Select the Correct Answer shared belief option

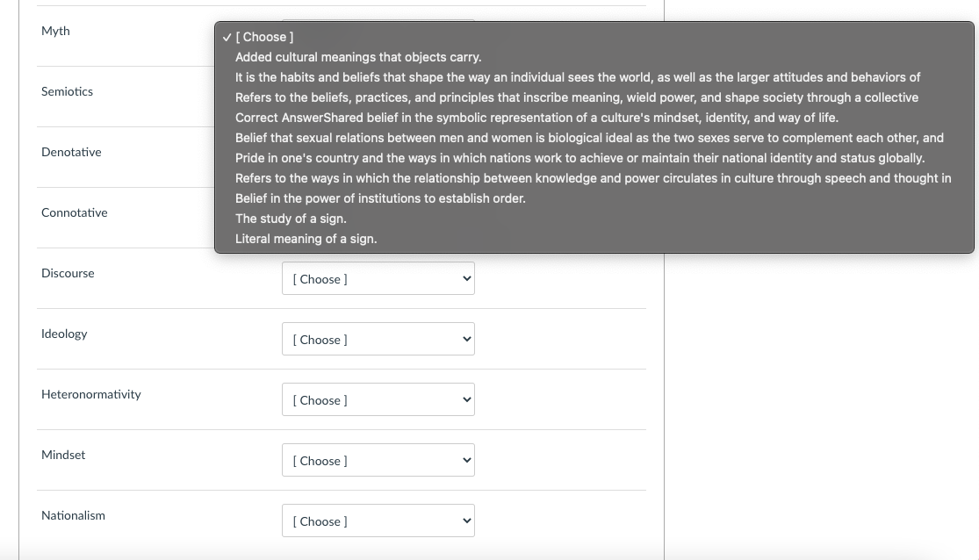pyautogui.click(x=536, y=117)
